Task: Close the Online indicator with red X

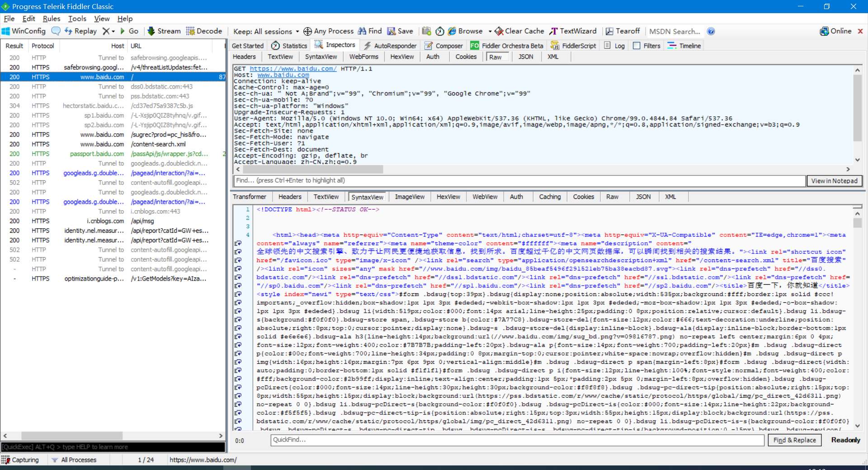Action: tap(860, 31)
